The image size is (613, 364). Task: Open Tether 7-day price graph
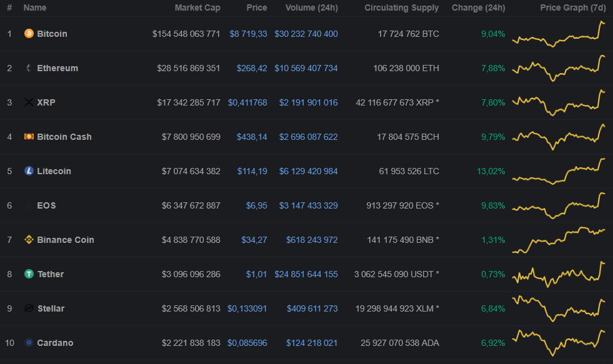coord(559,274)
